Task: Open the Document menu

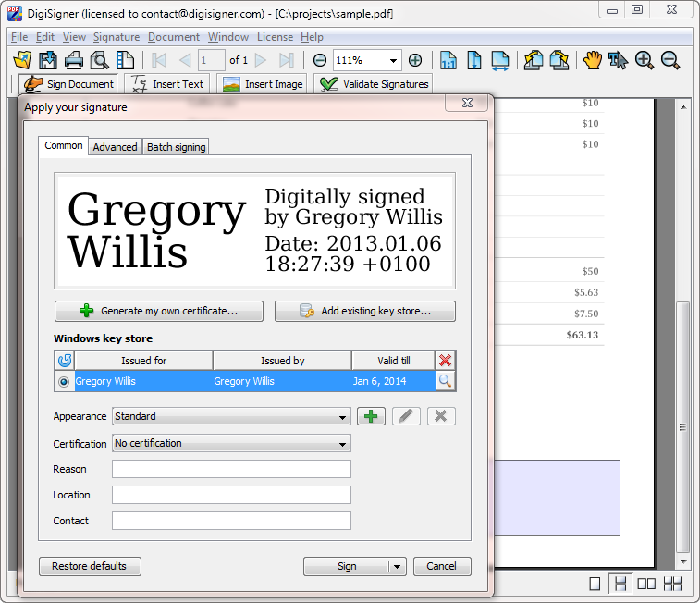Action: click(174, 37)
